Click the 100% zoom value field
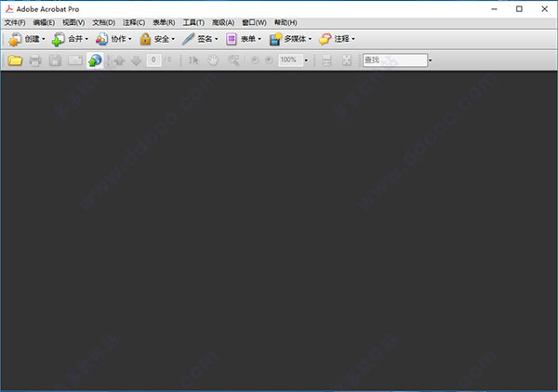 click(x=290, y=59)
